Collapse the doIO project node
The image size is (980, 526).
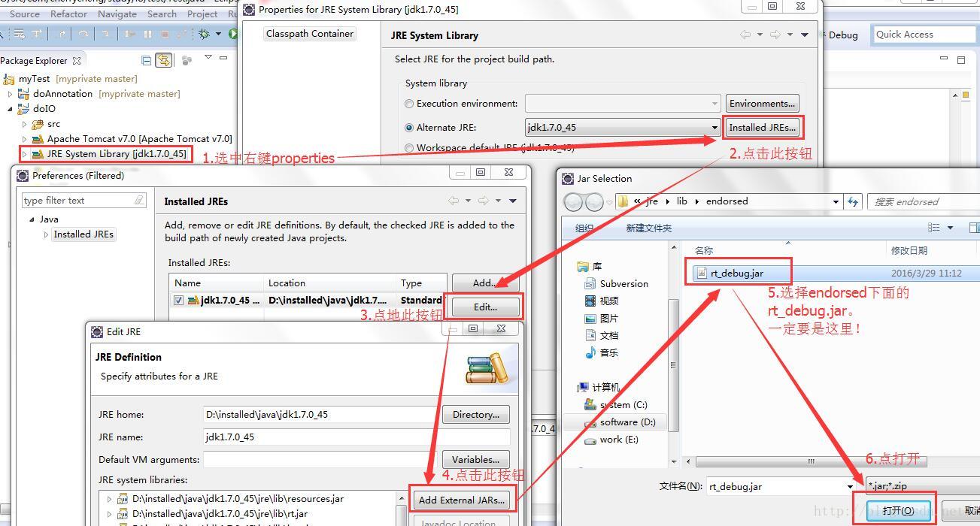click(x=11, y=109)
